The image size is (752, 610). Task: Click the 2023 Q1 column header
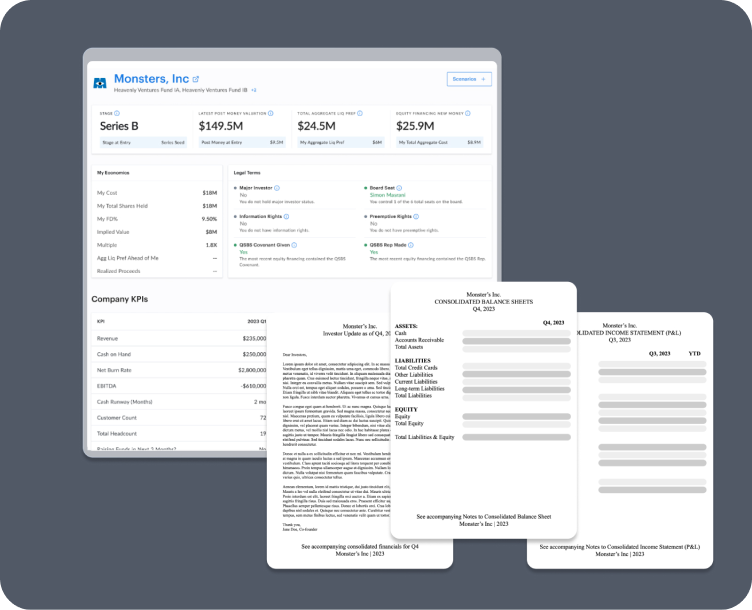pyautogui.click(x=257, y=321)
